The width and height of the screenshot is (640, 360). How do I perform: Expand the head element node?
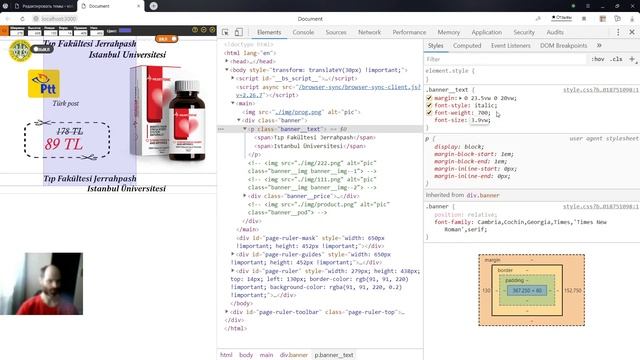pyautogui.click(x=227, y=61)
